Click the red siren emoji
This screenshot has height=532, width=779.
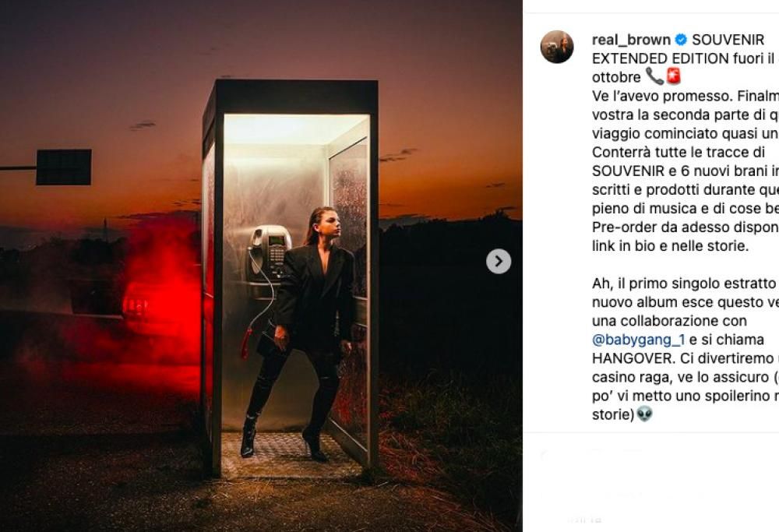coord(673,76)
